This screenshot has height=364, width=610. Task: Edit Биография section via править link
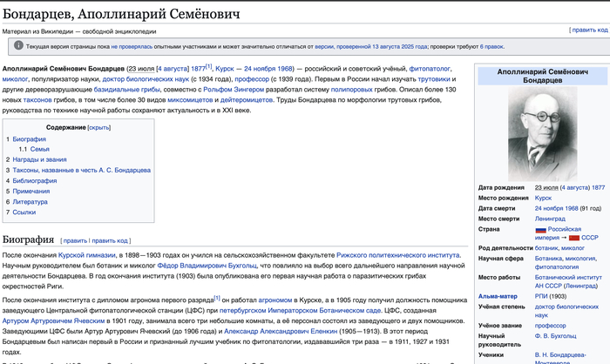75,239
